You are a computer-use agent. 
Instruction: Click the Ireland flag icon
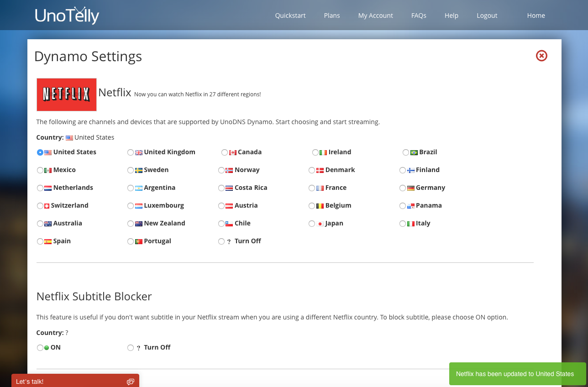point(323,152)
